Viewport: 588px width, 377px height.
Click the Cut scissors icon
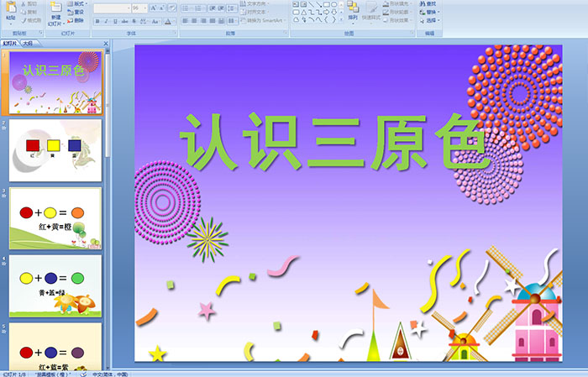pos(24,3)
